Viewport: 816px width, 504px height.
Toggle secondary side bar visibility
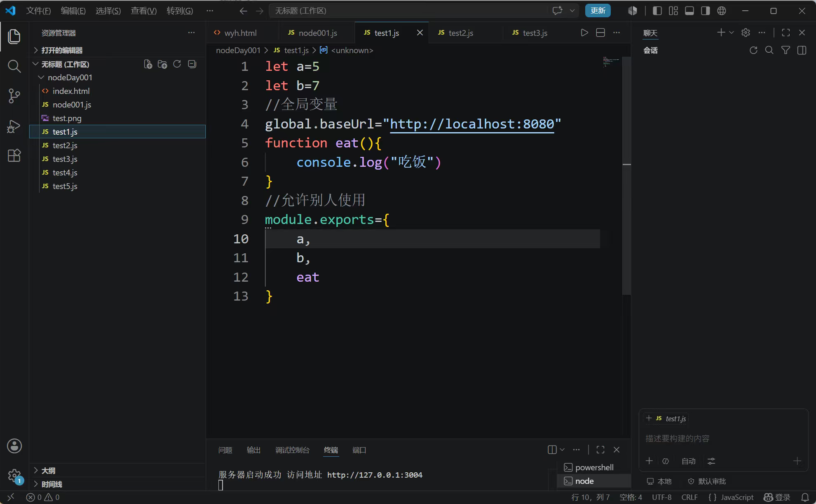coord(706,11)
